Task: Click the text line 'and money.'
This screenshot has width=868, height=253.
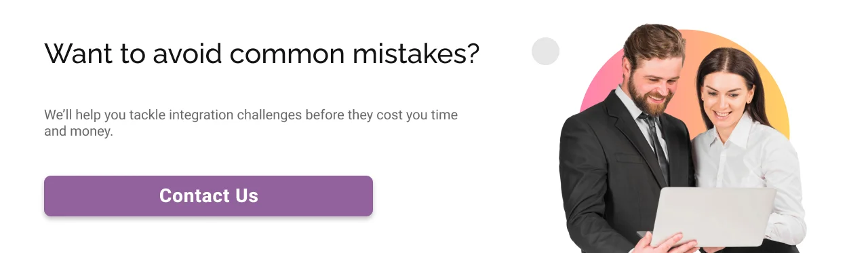Action: click(78, 132)
